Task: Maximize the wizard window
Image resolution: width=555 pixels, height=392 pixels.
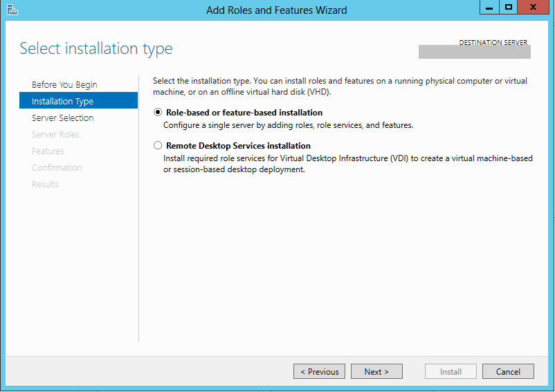Action: click(x=509, y=8)
